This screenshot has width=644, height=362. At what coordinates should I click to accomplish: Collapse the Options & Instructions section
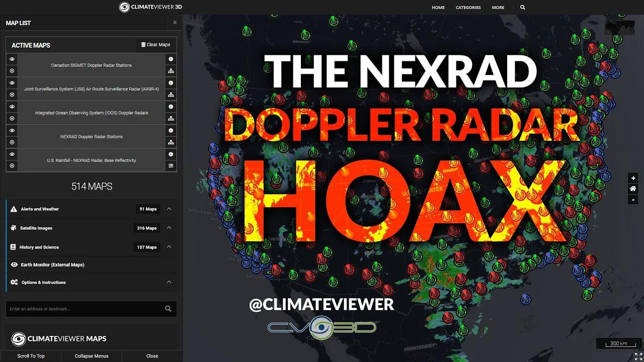tap(169, 282)
